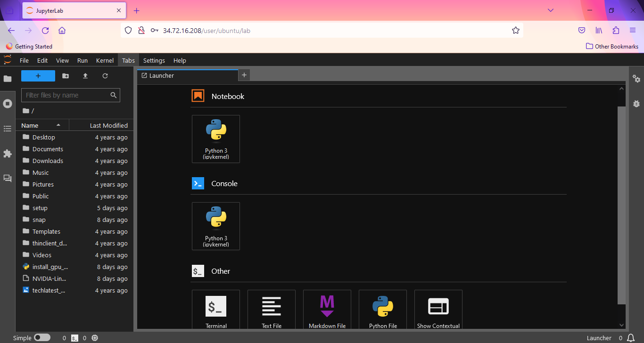644x343 pixels.
Task: Open the Property Inspector gears icon
Action: (x=636, y=79)
